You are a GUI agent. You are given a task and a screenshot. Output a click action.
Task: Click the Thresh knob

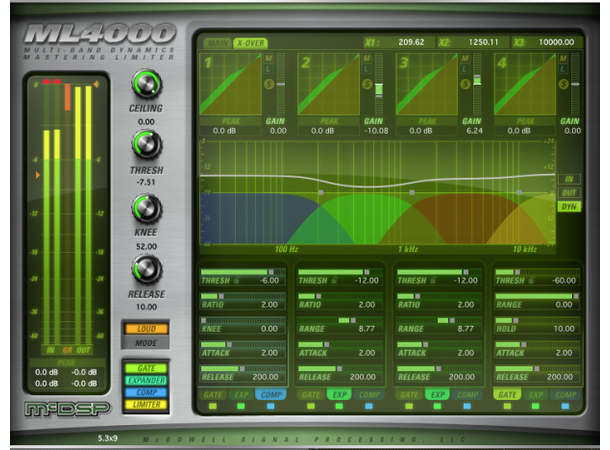(146, 145)
